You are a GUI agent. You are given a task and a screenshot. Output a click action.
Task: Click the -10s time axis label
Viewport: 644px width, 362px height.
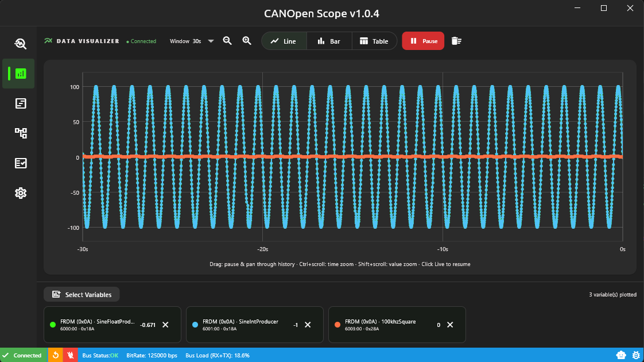[443, 249]
